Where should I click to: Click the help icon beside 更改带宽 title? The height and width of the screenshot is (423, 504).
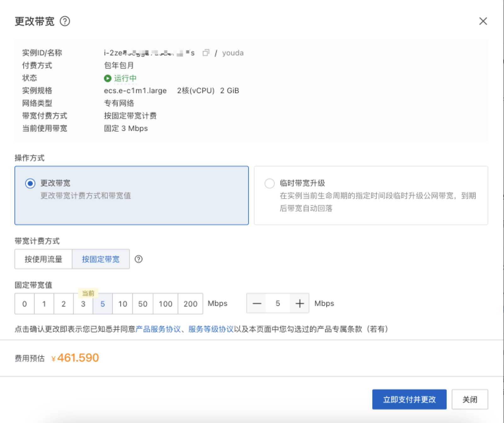point(65,21)
